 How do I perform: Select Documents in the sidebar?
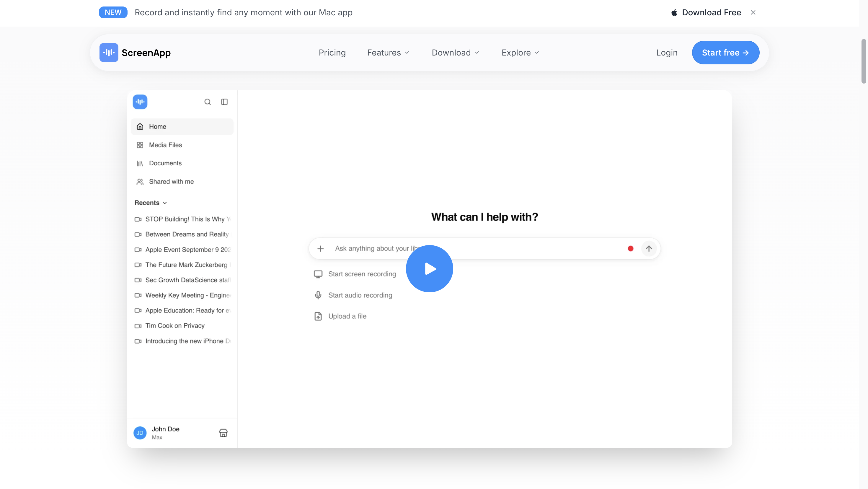[x=182, y=163]
